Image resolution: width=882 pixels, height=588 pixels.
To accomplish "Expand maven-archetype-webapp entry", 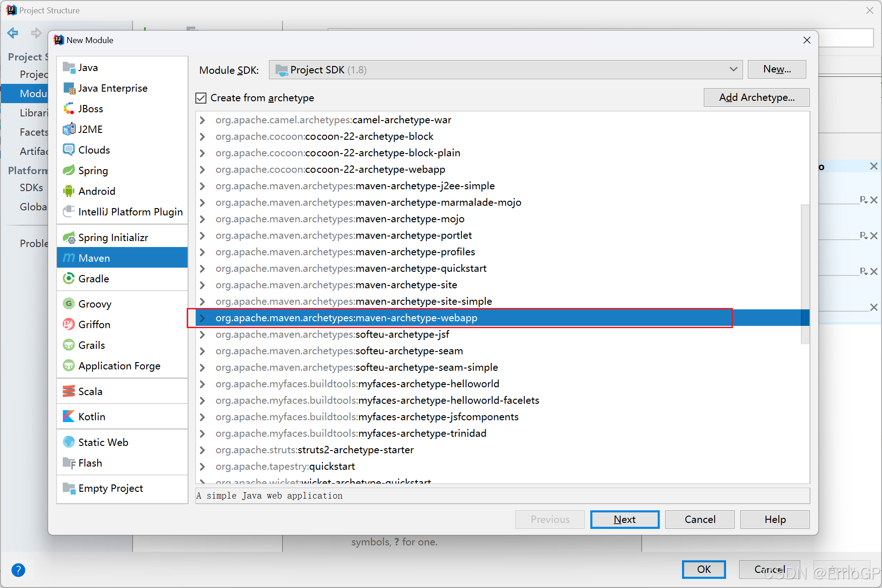I will click(x=202, y=318).
